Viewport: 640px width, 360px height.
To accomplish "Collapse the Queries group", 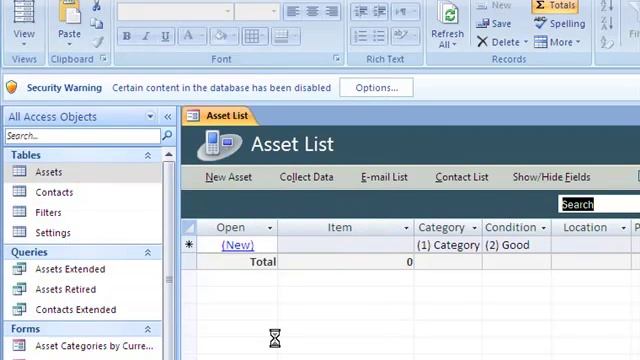I will coord(148,253).
